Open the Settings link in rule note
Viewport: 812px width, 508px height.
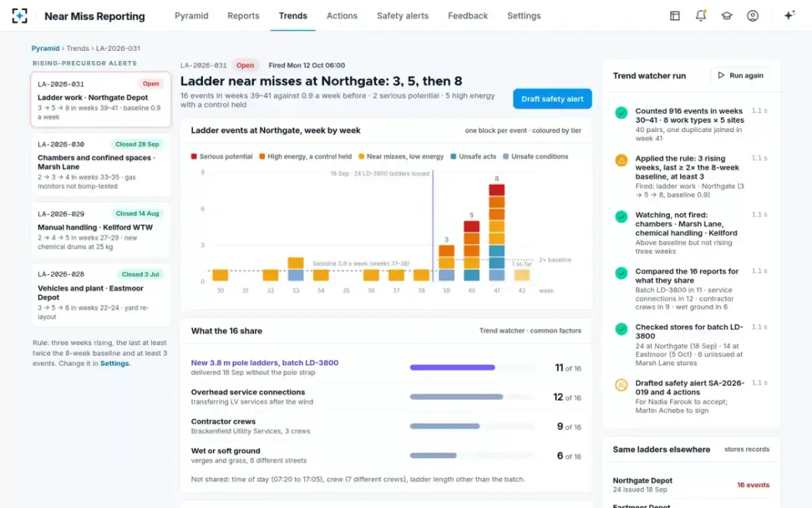tap(114, 363)
